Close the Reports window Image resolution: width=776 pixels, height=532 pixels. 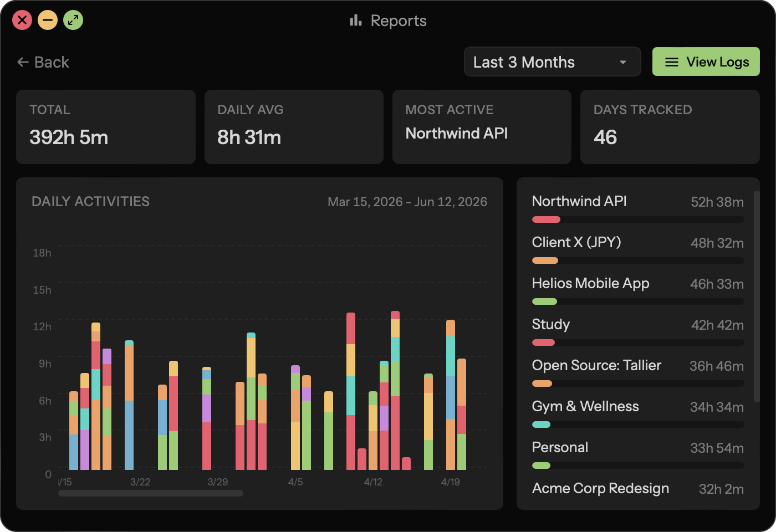coord(22,21)
